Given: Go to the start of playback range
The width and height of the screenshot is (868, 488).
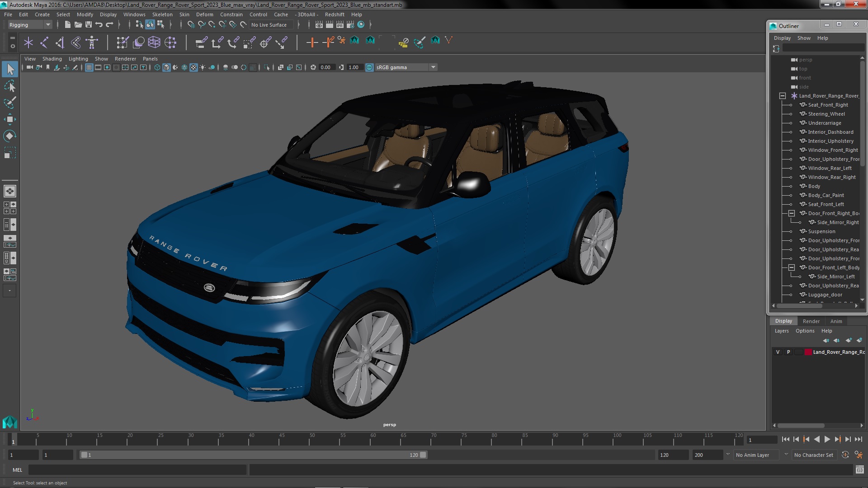Looking at the screenshot, I should 785,439.
